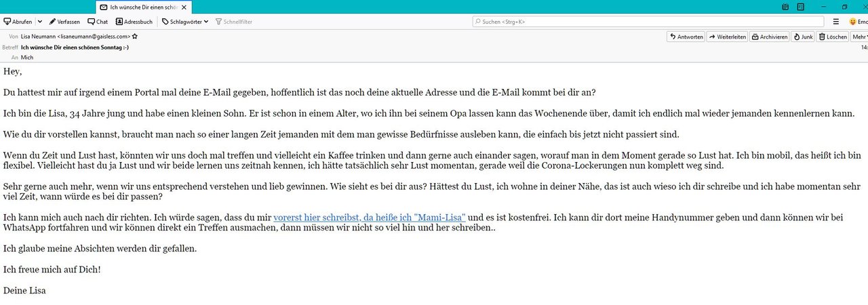The image size is (868, 305).
Task: Mark message as Junk
Action: tap(804, 37)
